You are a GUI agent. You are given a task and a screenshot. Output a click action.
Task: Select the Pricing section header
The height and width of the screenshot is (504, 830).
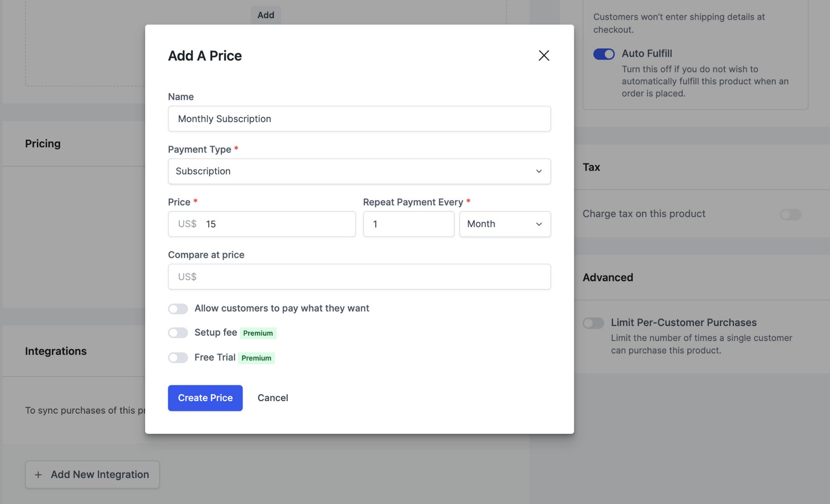point(43,143)
